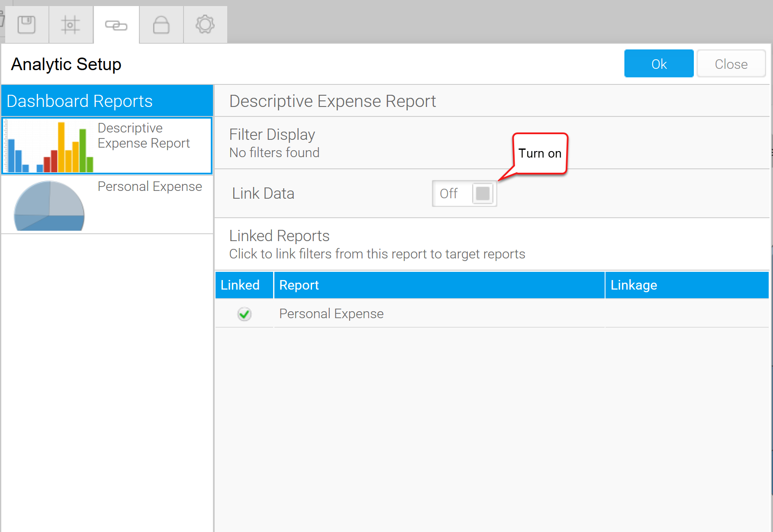This screenshot has width=773, height=532.
Task: Select Descriptive Expense Report title in sidebar
Action: (144, 135)
